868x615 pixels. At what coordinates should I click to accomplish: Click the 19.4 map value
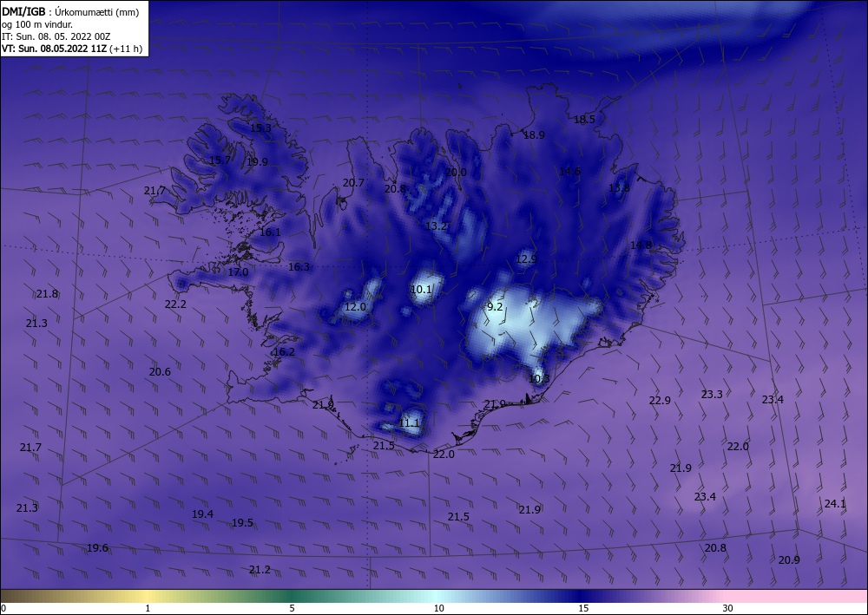coord(202,514)
